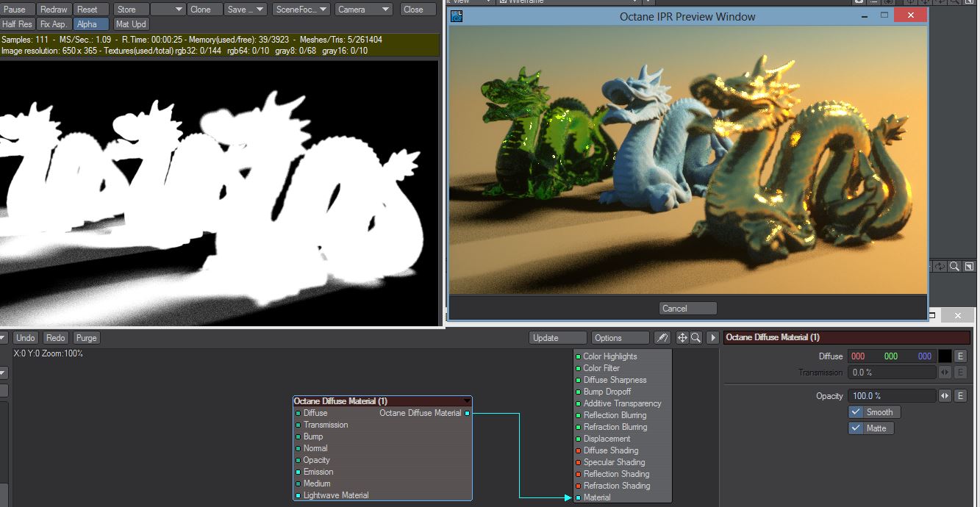This screenshot has width=980, height=507.
Task: Click the Octane Diffuse Material output port
Action: click(x=467, y=413)
